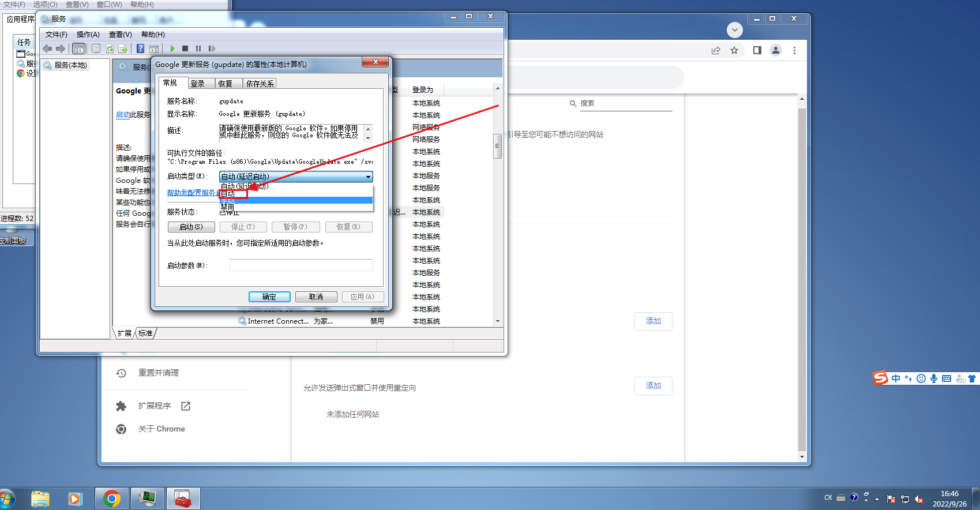Show hidden tray icons arrow
This screenshot has height=510, width=980.
(877, 499)
